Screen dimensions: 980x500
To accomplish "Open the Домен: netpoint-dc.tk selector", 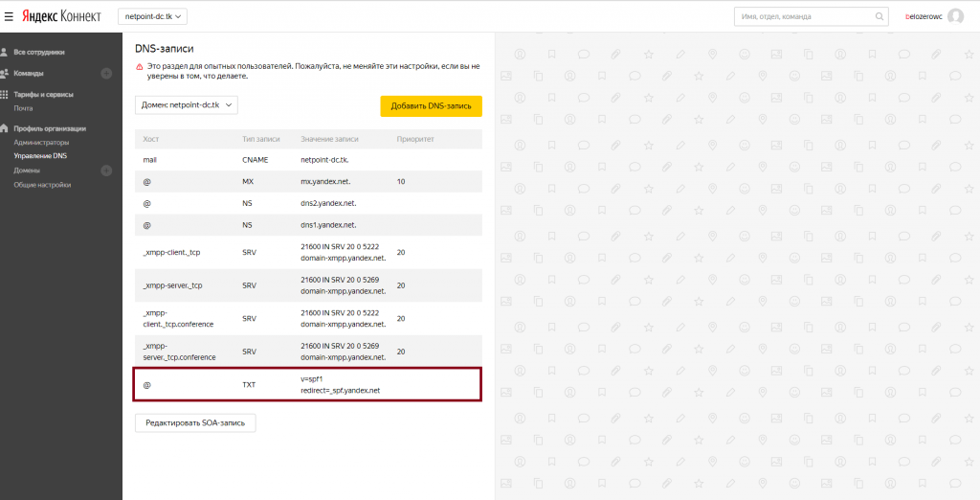I will [x=186, y=105].
